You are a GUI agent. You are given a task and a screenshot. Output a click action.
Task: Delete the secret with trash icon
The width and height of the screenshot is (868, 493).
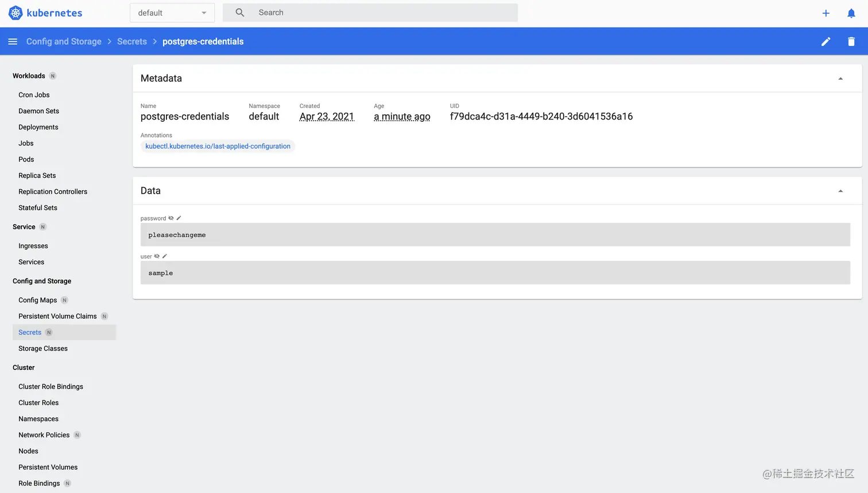[x=851, y=41]
